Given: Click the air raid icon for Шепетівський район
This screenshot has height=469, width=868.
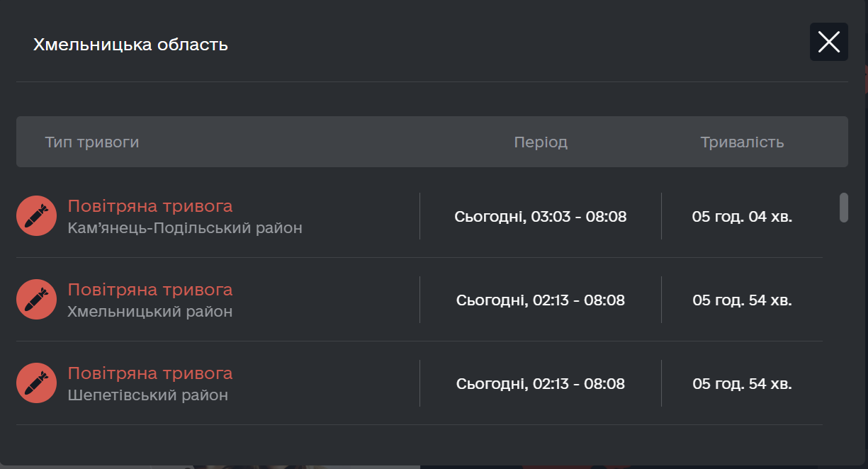Looking at the screenshot, I should (x=36, y=383).
